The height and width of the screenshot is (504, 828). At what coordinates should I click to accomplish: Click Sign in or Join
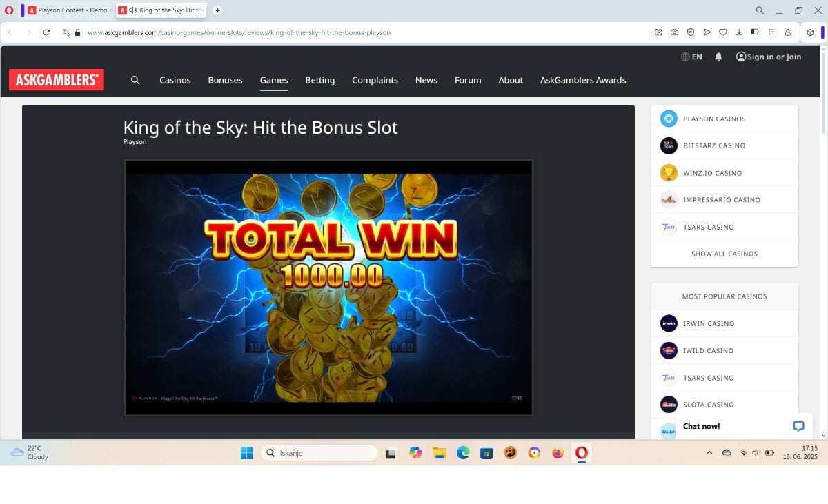pos(769,57)
